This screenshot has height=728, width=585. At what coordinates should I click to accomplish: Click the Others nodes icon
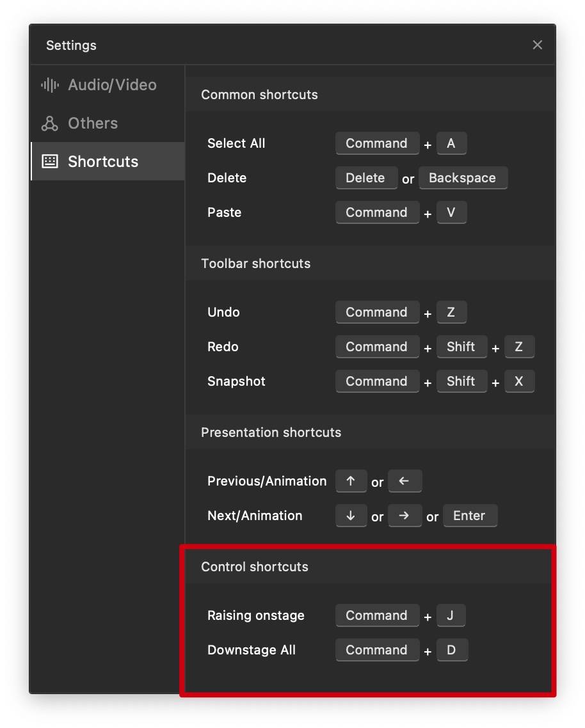pos(50,123)
